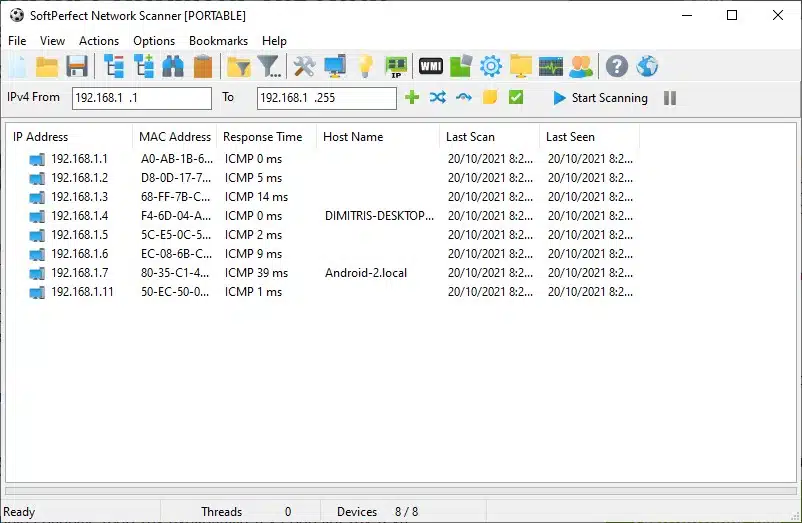Viewport: 802px width, 523px height.
Task: Click the collapse tree icon
Action: 114,67
